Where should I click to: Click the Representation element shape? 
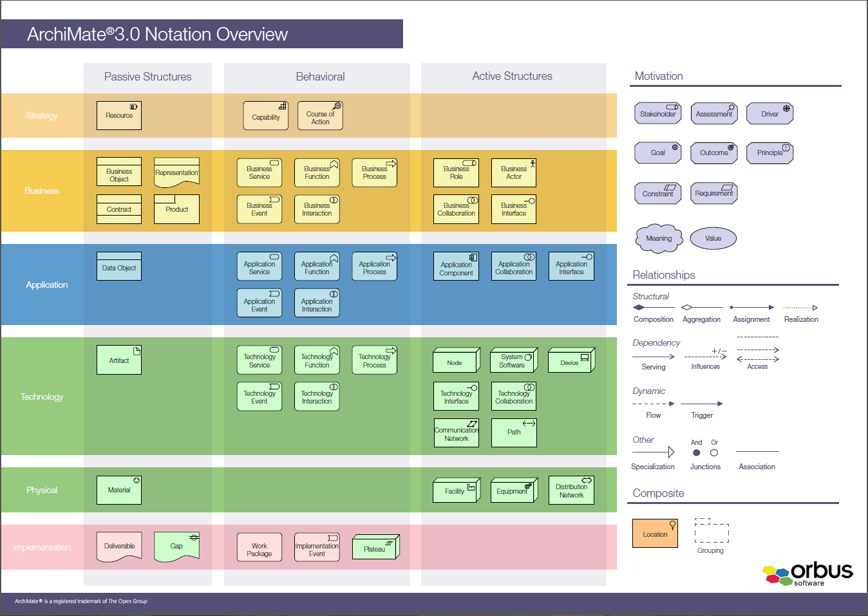(176, 173)
